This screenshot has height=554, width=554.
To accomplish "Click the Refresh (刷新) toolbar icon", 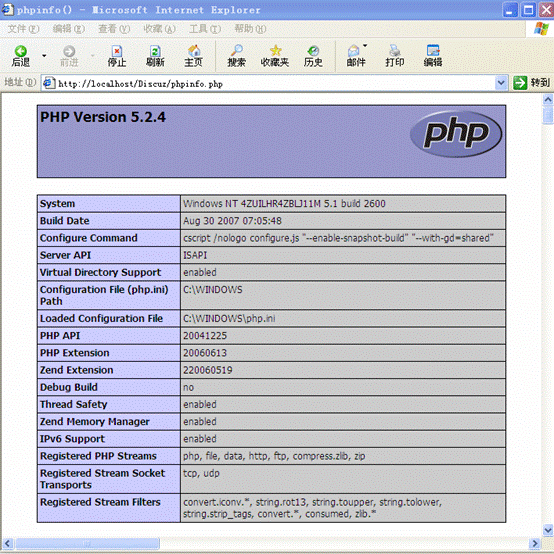I will pos(155,56).
